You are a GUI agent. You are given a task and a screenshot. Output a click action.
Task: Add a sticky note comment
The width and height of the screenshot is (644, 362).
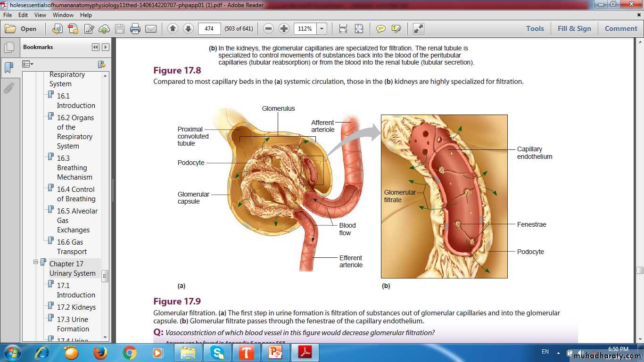[380, 29]
